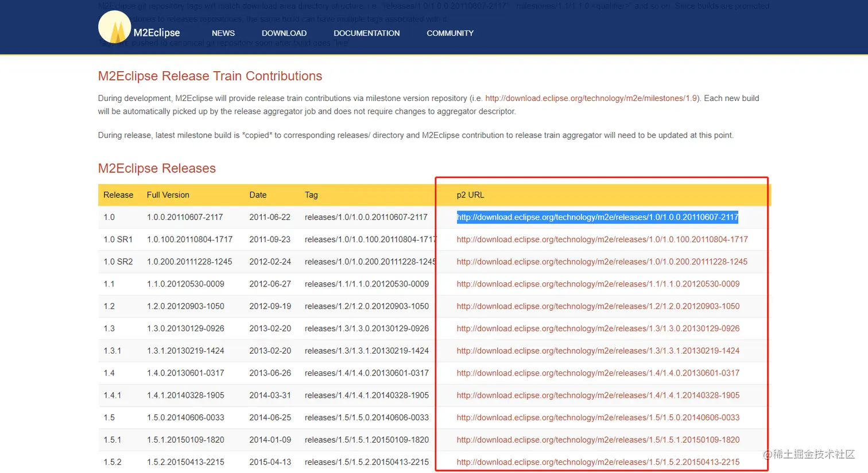Select date cell 2011-06-22
The height and width of the screenshot is (473, 868).
point(270,217)
